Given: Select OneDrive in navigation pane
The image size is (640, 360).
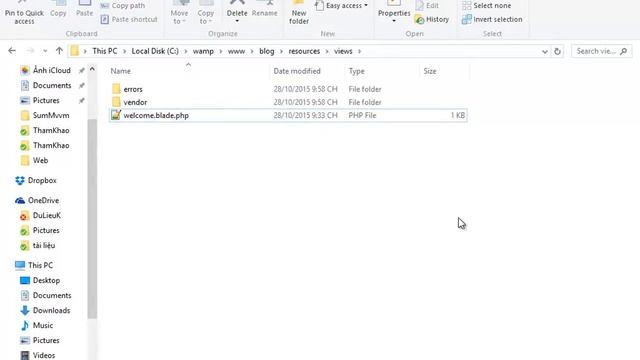Looking at the screenshot, I should [x=37, y=200].
